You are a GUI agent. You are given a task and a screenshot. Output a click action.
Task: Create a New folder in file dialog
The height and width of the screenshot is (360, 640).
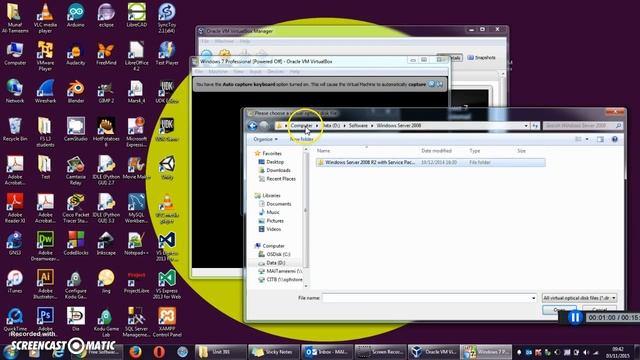302,140
